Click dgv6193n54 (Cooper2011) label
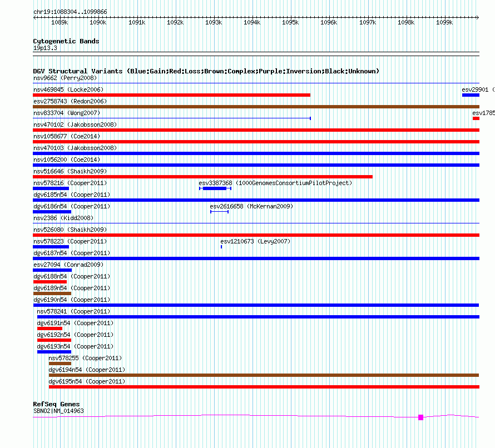This screenshot has width=495, height=448. [75, 346]
